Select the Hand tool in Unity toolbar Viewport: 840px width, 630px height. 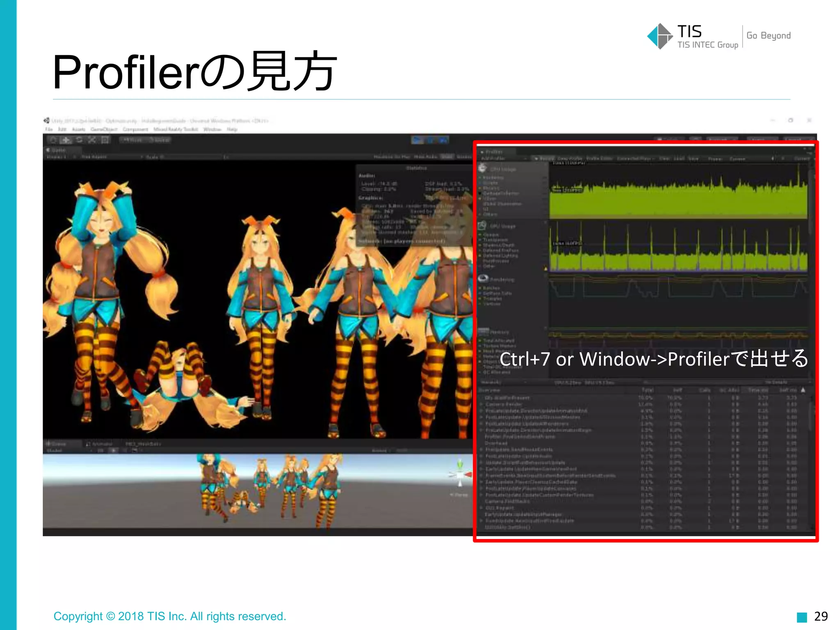click(53, 140)
